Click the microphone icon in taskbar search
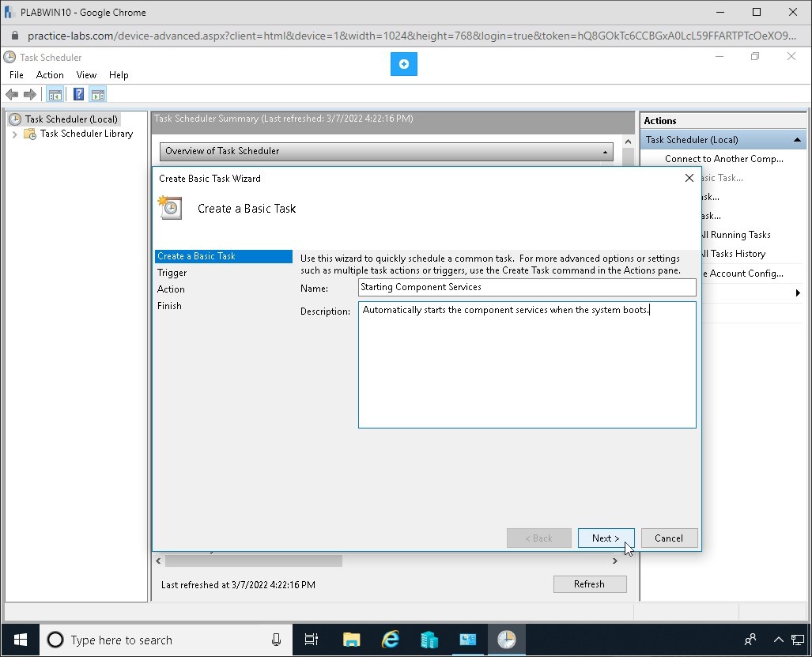The image size is (812, 657). [277, 640]
